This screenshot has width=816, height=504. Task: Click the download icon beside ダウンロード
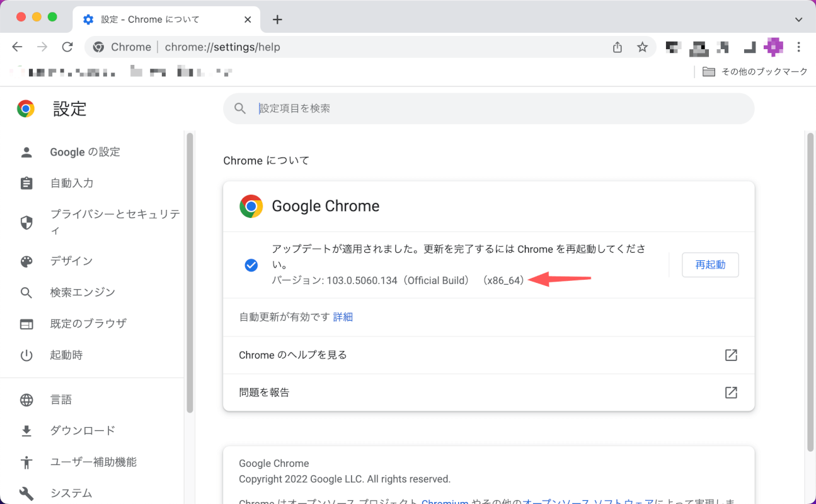coord(26,431)
